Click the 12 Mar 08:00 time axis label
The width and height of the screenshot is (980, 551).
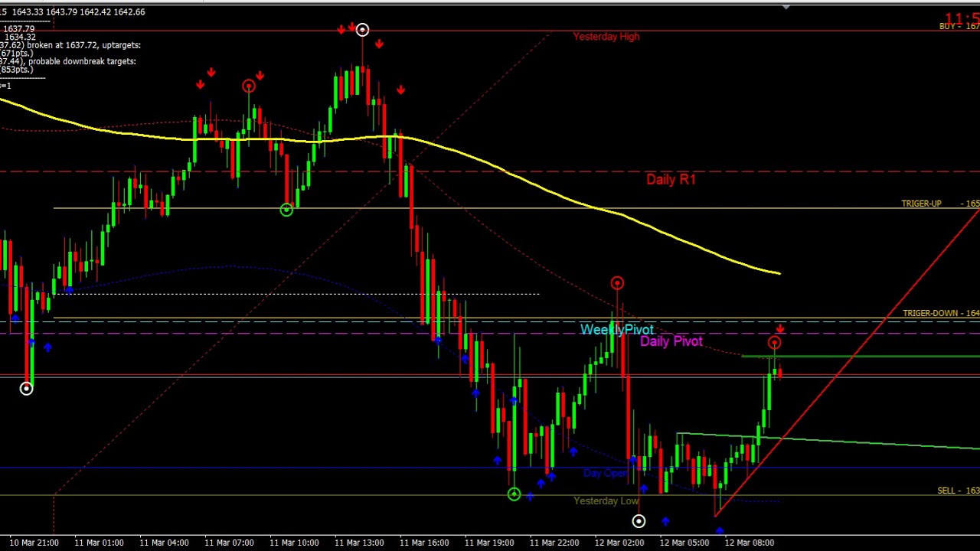[750, 543]
